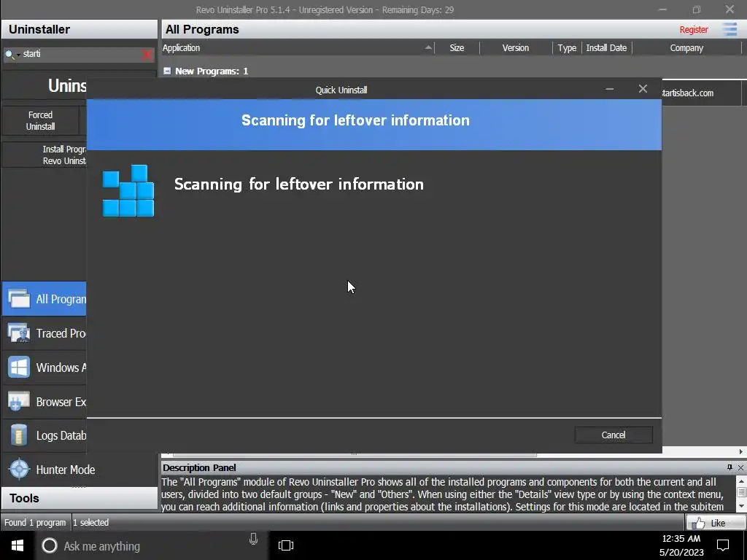Viewport: 747px width, 560px height.
Task: Open the search options magnifier dropdown
Action: pyautogui.click(x=11, y=54)
